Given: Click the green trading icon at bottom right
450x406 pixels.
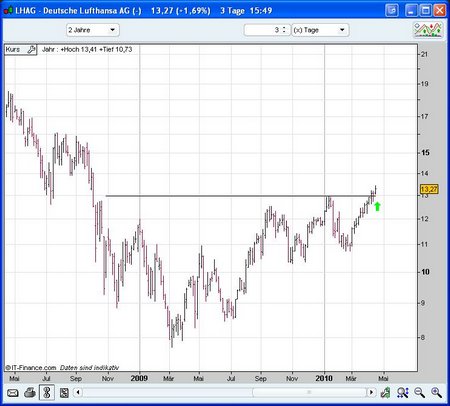Looking at the screenshot, I should point(386,393).
